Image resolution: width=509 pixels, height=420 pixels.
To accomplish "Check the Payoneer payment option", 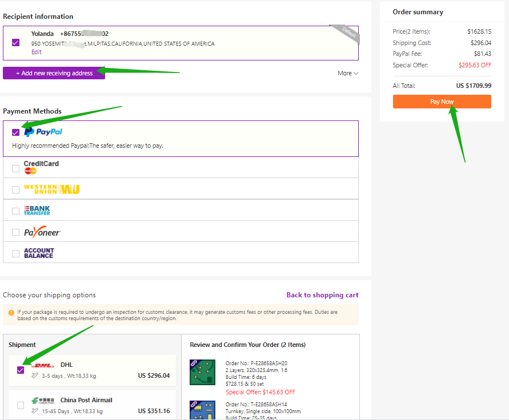I will pos(15,232).
